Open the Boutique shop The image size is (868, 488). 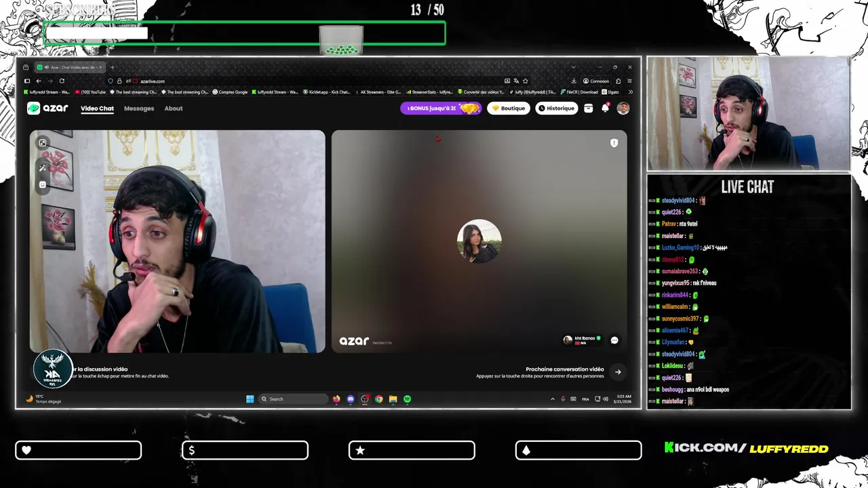click(509, 108)
